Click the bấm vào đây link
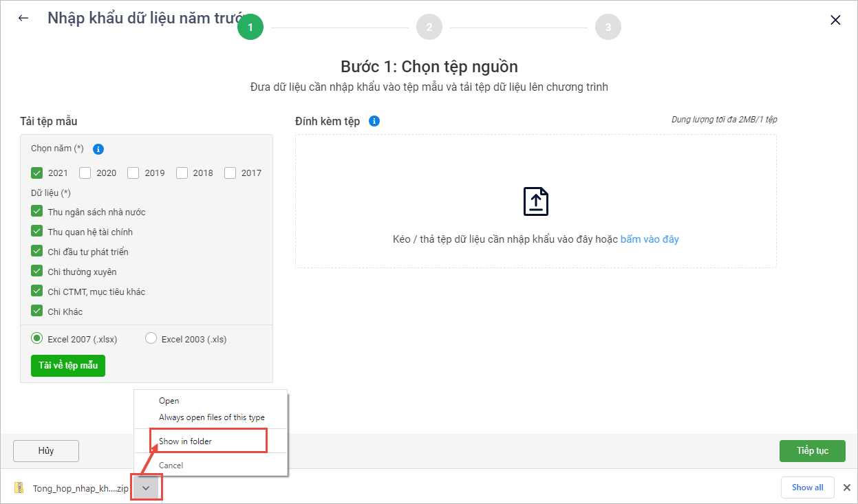The width and height of the screenshot is (858, 504). [650, 239]
